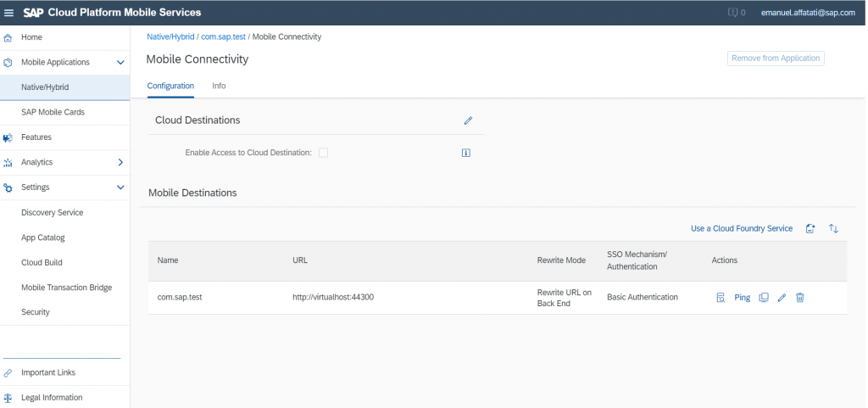Viewport: 868px width, 408px height.
Task: Edit the Cloud Destinations section
Action: (x=468, y=120)
